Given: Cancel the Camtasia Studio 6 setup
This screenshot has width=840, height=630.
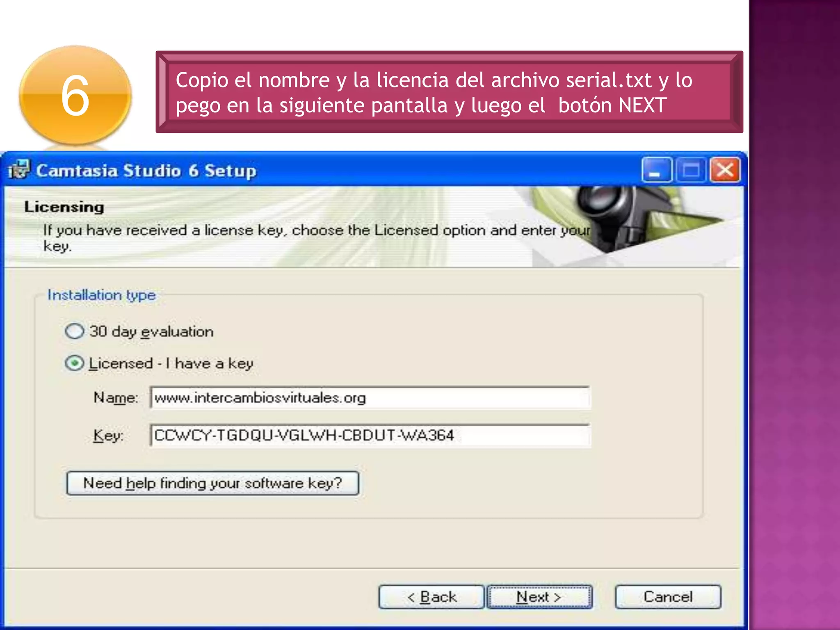Looking at the screenshot, I should tap(668, 597).
